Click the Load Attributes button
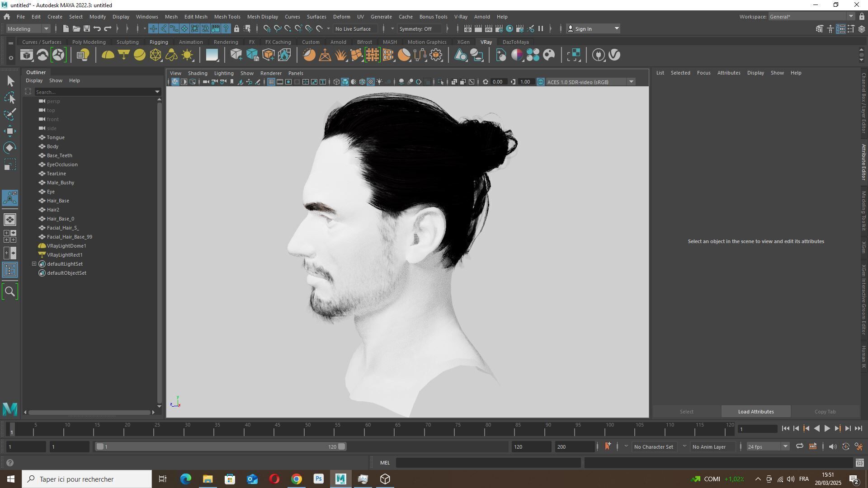 point(756,412)
